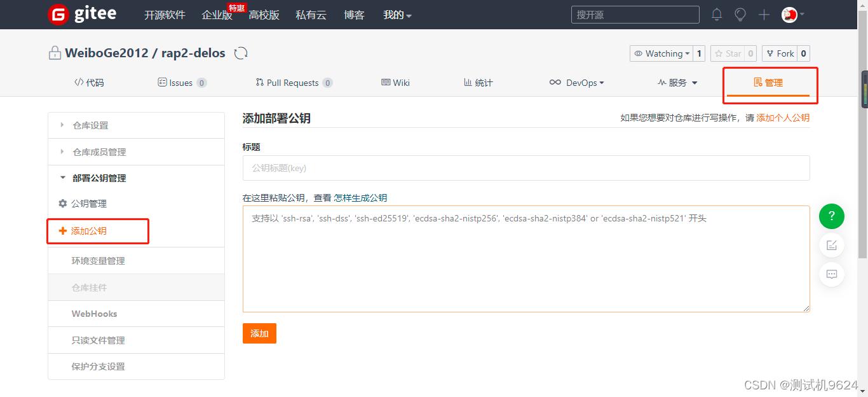Open WebHooks in sidebar
Screen dimensions: 868x397
pyautogui.click(x=136, y=314)
